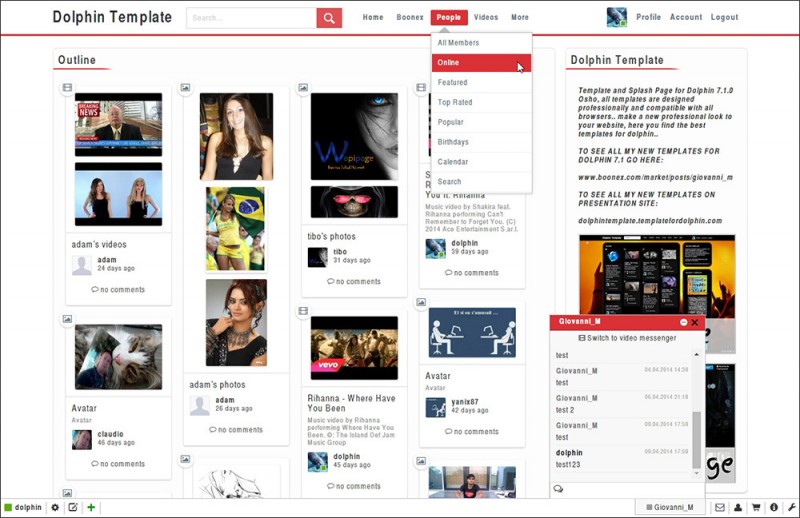Screen dimensions: 800x518
Task: Click the user avatar icon beside Profile
Action: pos(617,17)
